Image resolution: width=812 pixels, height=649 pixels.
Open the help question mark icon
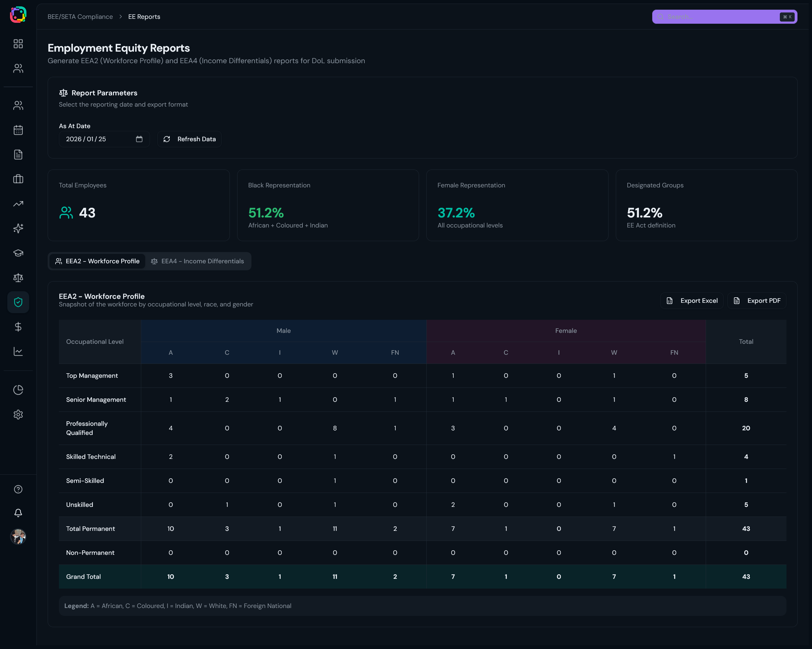click(18, 489)
